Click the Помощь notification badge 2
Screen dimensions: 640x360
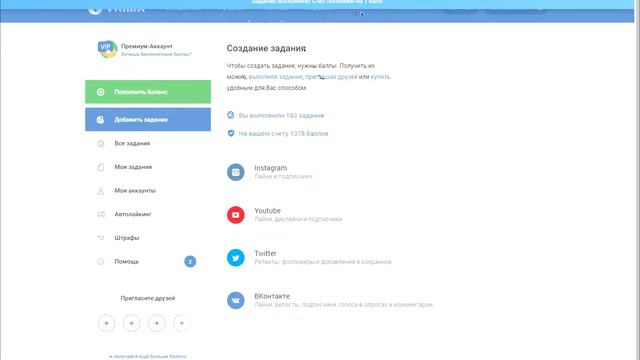[x=190, y=262]
